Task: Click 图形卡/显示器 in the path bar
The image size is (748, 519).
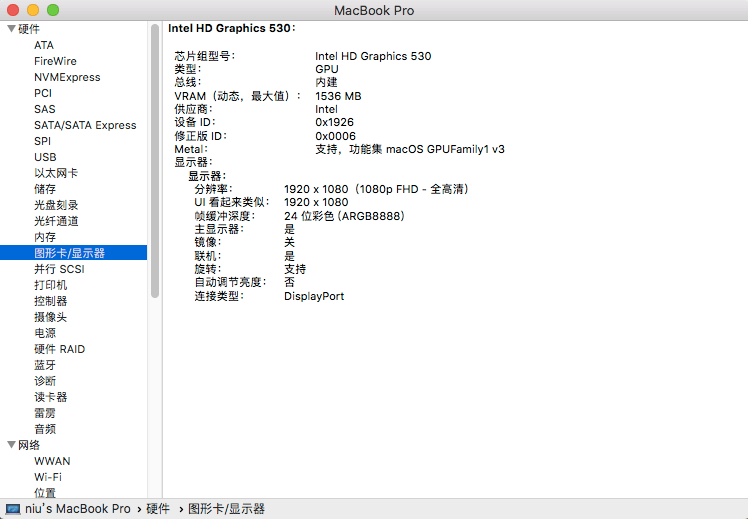Action: pyautogui.click(x=226, y=509)
